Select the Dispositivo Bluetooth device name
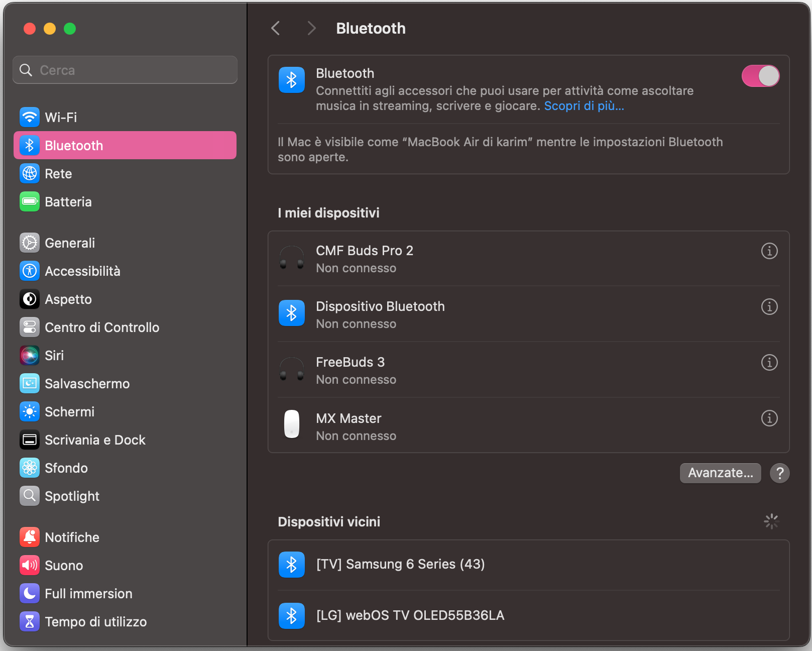 (x=380, y=306)
